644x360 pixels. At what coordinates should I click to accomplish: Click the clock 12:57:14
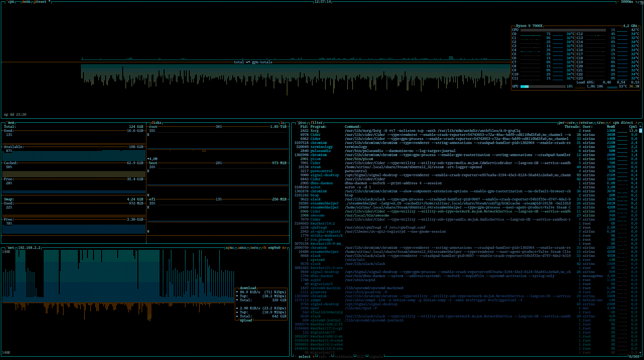323,2
